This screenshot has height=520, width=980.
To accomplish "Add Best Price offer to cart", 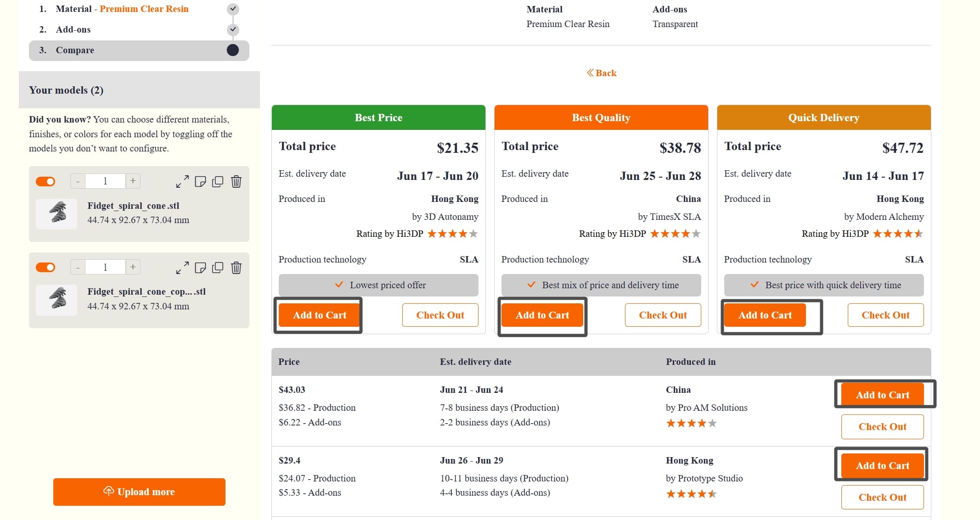I will 319,315.
